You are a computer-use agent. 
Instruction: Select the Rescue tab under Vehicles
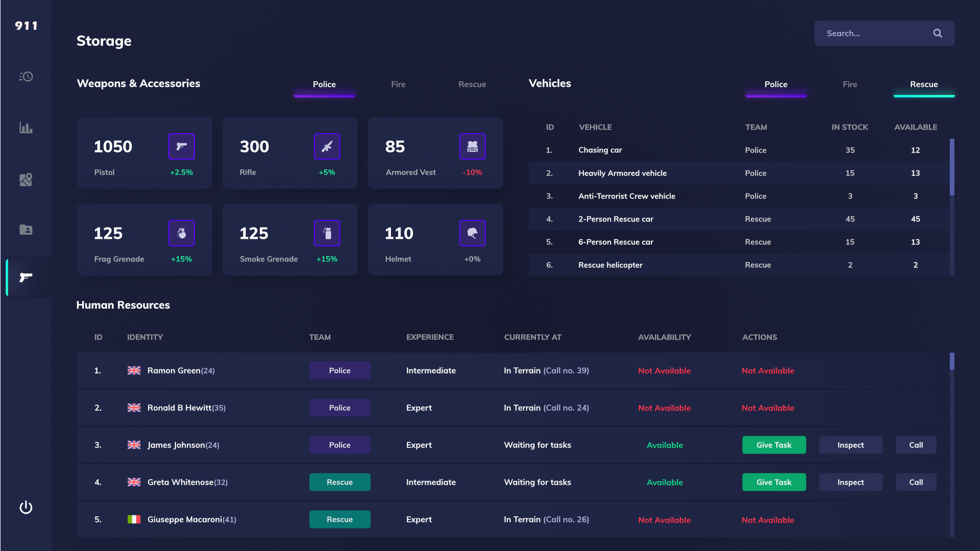tap(923, 84)
